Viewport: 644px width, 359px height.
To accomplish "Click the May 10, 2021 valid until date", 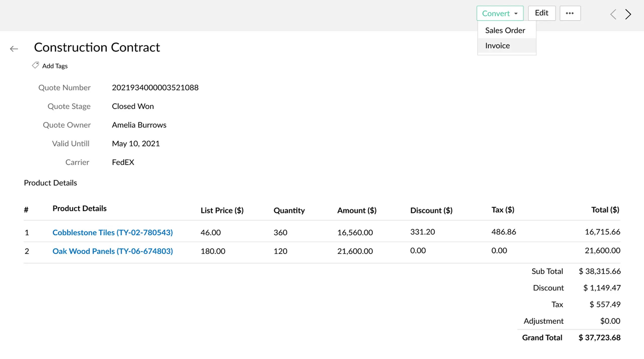I will coord(136,144).
